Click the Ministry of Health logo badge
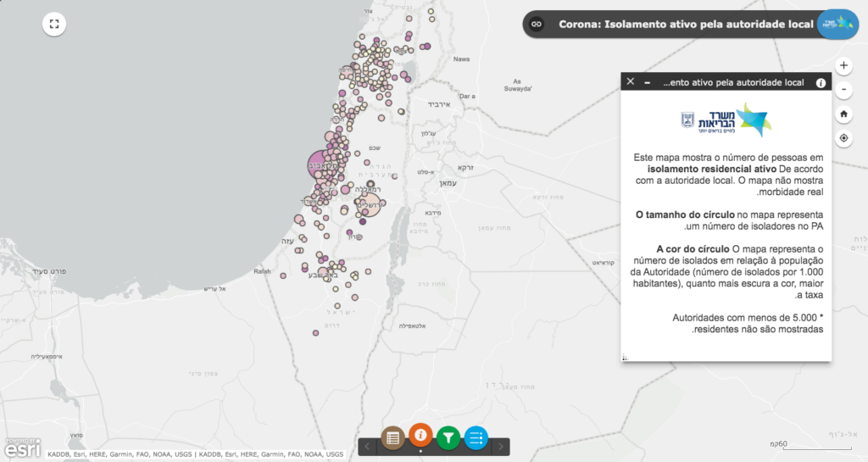868x462 pixels. (837, 24)
